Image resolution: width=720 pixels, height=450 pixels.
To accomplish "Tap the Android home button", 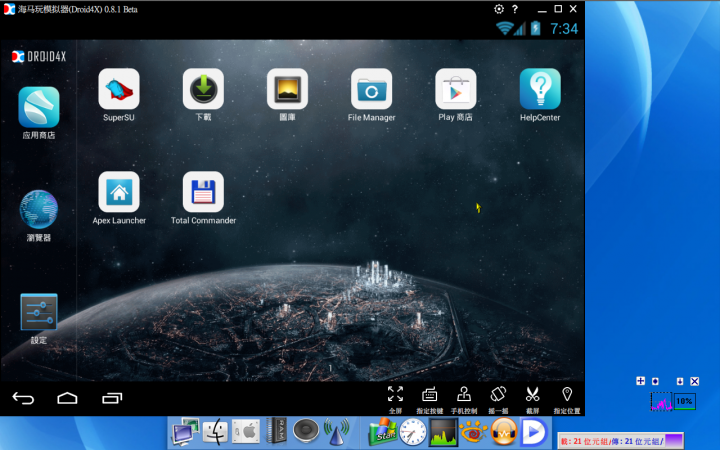I will pos(67,398).
